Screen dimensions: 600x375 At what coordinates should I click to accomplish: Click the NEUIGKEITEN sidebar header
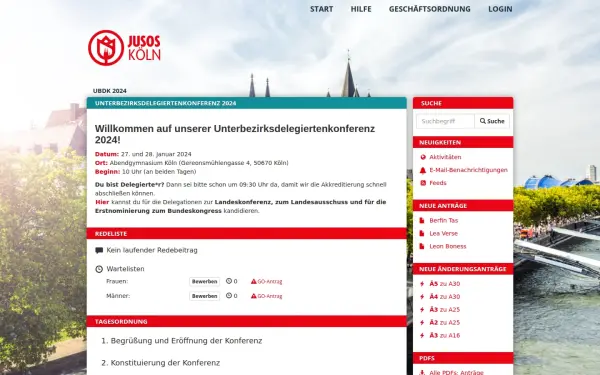click(x=463, y=142)
